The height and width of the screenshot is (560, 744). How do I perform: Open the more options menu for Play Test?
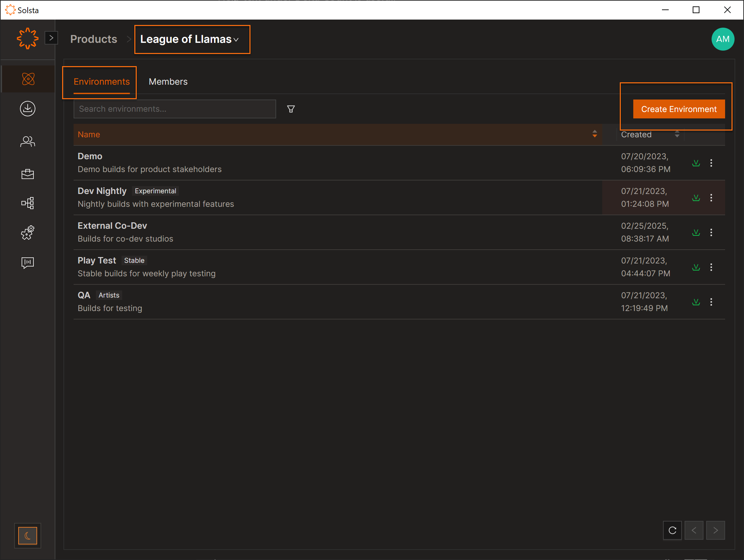point(711,267)
